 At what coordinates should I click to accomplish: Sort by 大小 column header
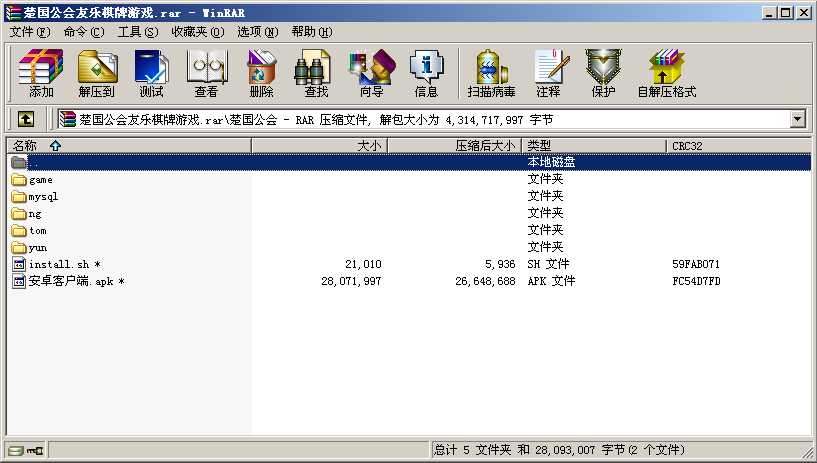[x=319, y=146]
